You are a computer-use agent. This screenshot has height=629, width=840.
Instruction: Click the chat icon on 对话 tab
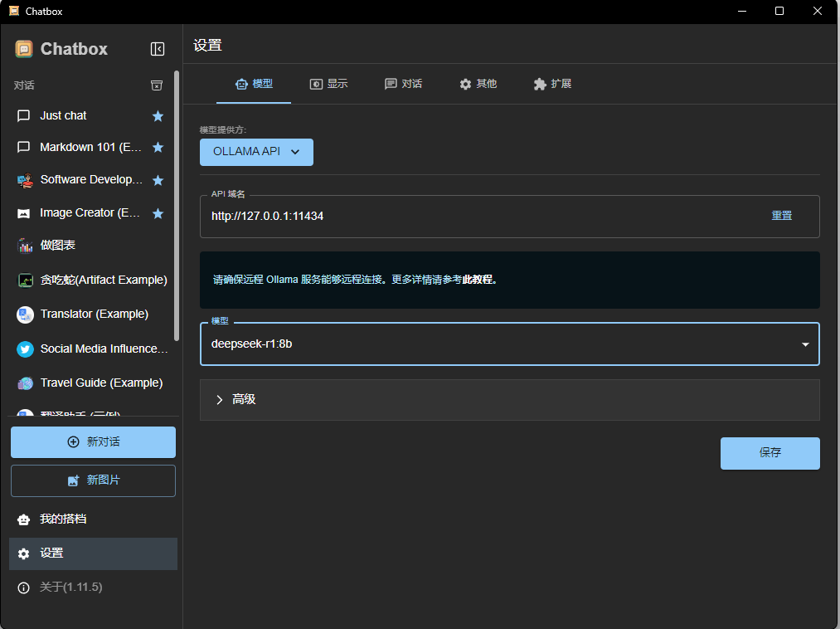(391, 84)
